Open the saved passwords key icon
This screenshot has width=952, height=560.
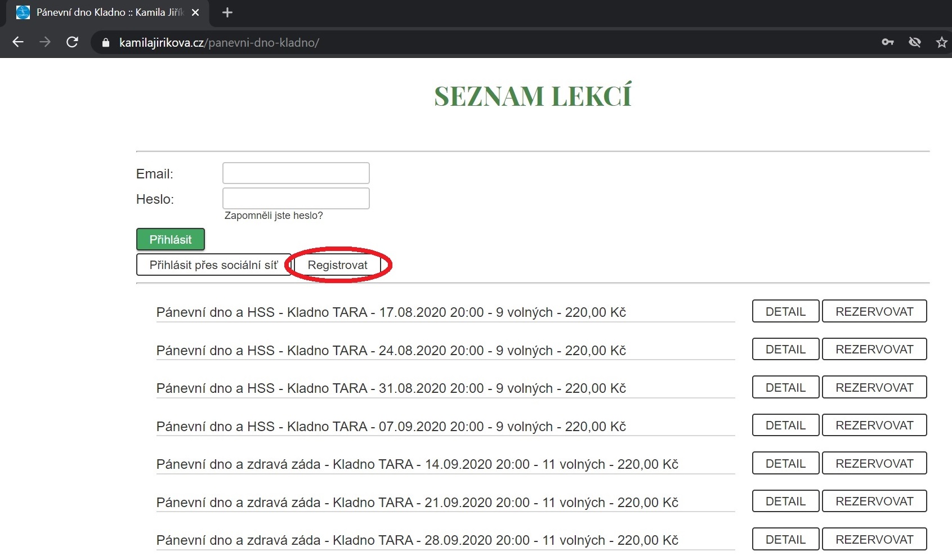click(x=887, y=42)
